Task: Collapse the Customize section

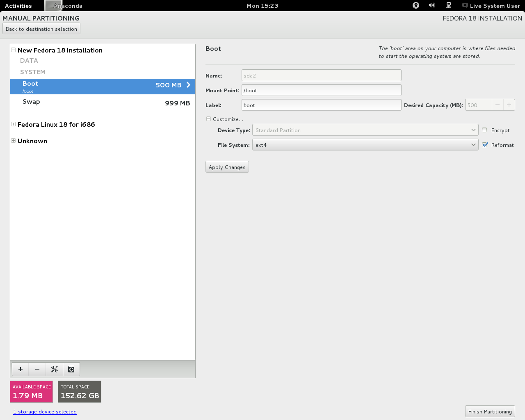Action: [x=208, y=119]
